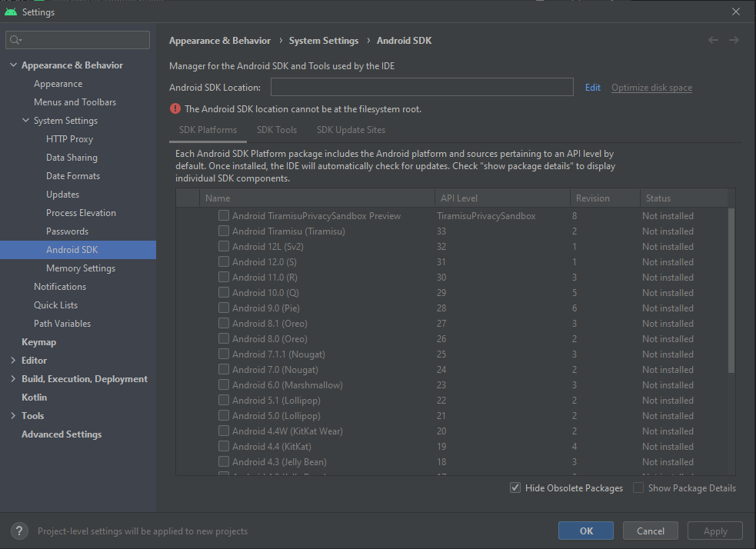Expand the Tools section
This screenshot has width=756, height=549.
pyautogui.click(x=13, y=416)
